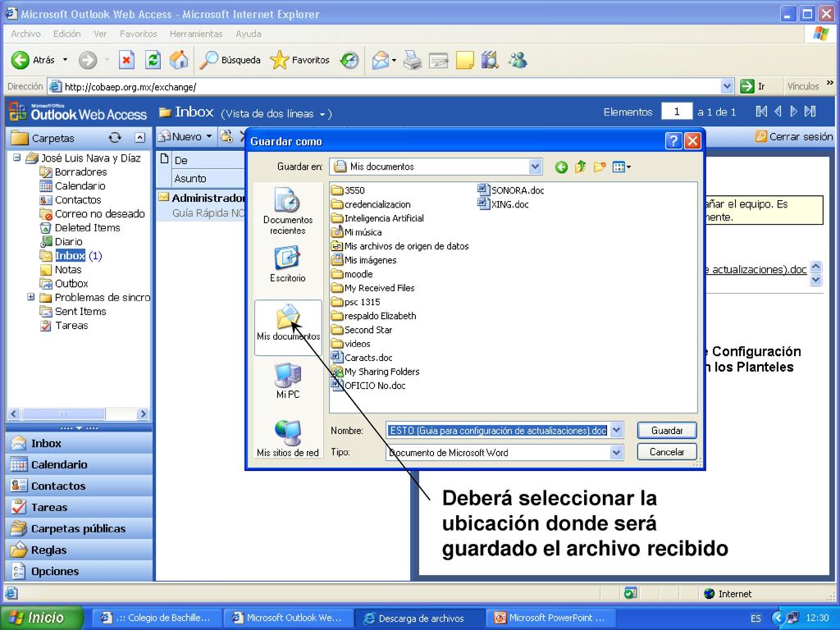Click the Ir go button beside address bar

[x=753, y=86]
